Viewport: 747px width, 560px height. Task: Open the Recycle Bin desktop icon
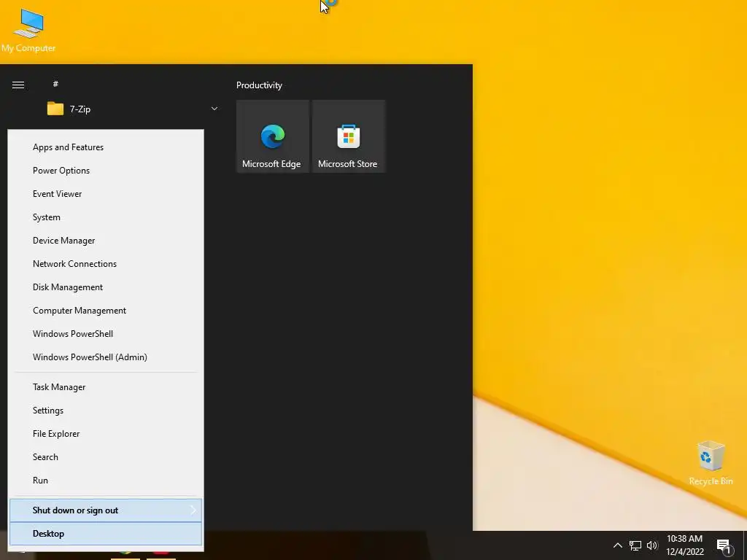pos(711,462)
